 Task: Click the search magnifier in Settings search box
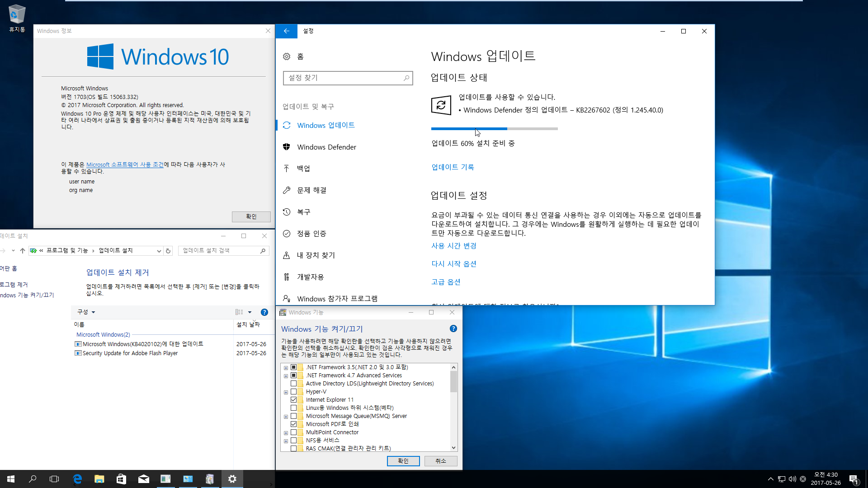point(406,78)
